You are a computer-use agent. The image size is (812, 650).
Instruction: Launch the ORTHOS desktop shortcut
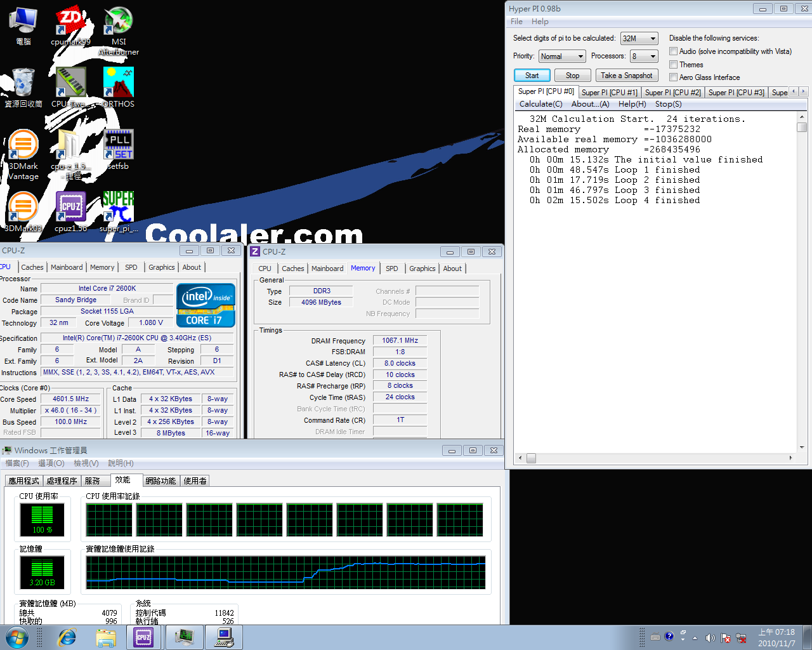(x=119, y=88)
